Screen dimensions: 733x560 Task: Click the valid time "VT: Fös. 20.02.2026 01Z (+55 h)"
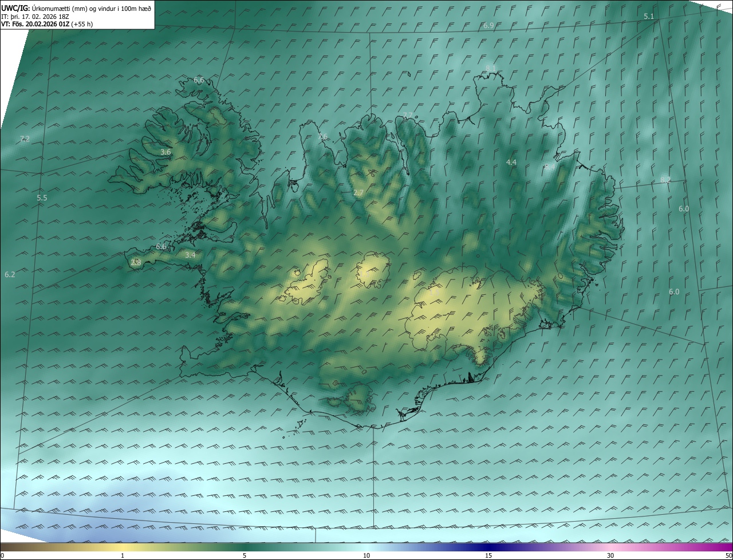tap(47, 24)
